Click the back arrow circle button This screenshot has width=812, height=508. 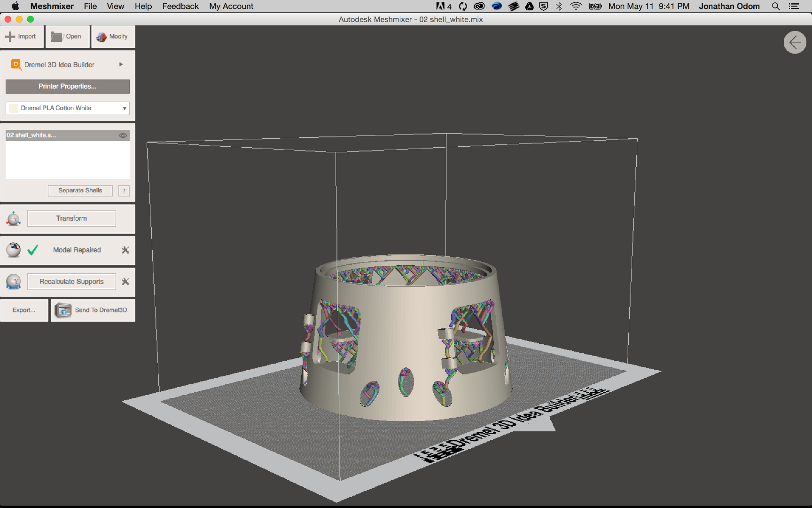click(x=795, y=42)
